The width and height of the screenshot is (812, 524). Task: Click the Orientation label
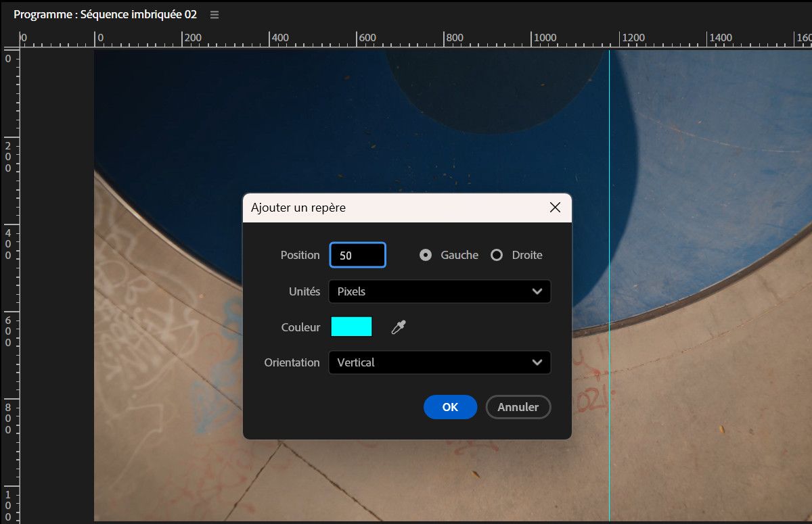(292, 362)
